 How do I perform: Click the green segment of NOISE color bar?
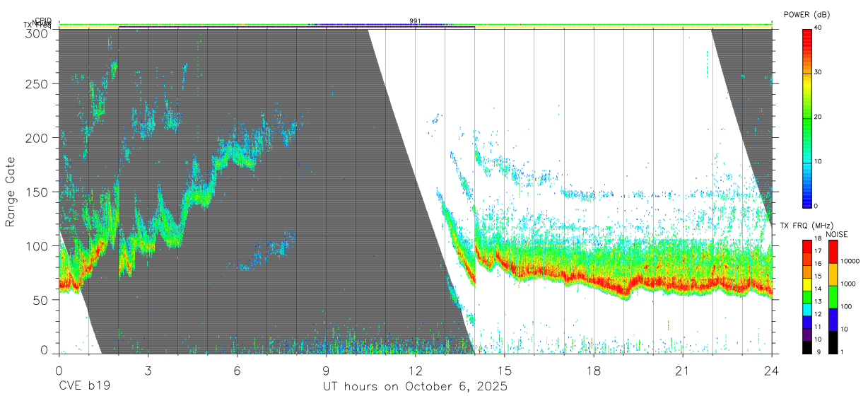point(833,297)
